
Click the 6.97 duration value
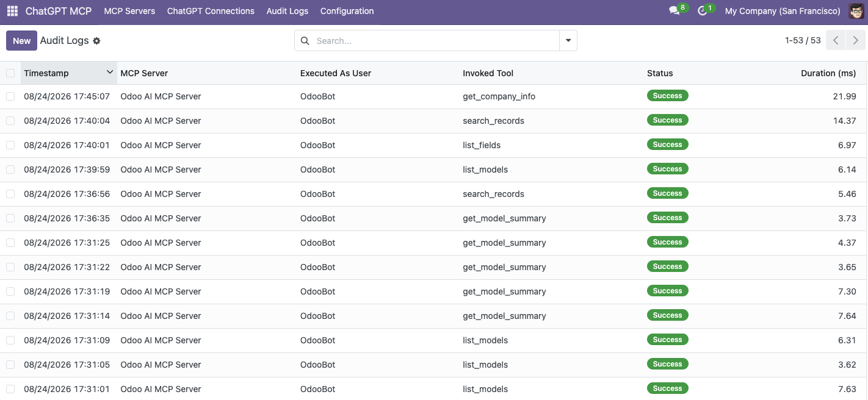847,145
